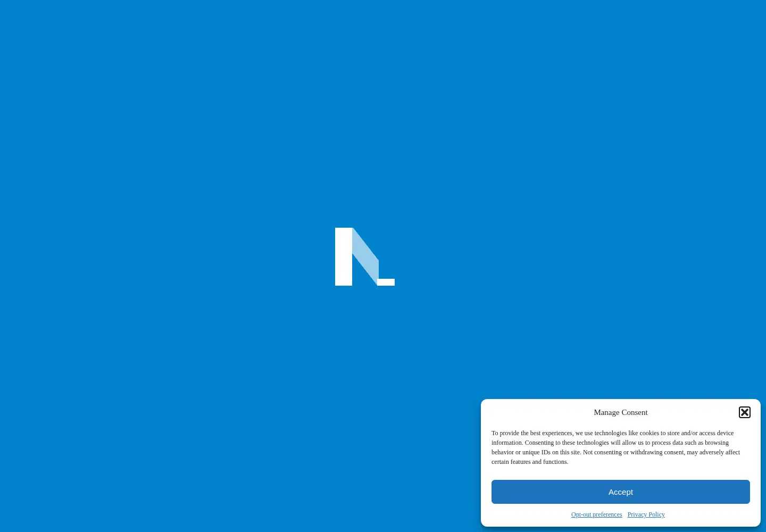The width and height of the screenshot is (766, 532).
Task: Open the Opt-out preferences link
Action: [x=596, y=514]
